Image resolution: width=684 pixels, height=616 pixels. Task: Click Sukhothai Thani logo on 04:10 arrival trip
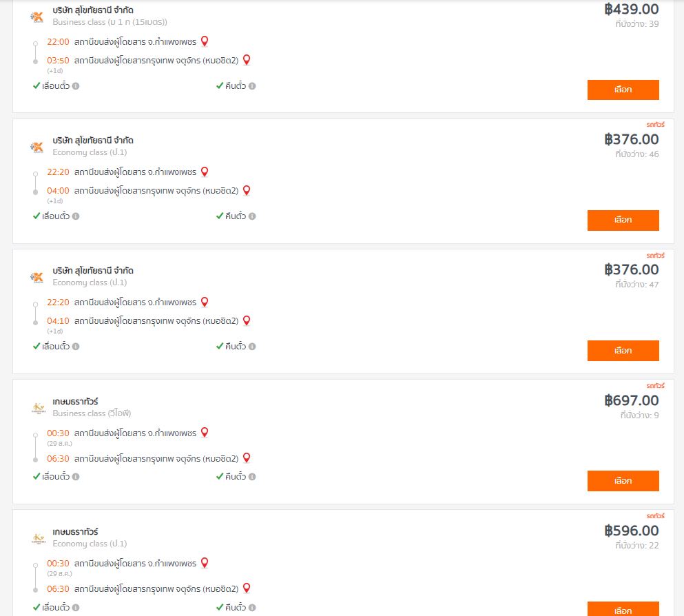tap(37, 277)
